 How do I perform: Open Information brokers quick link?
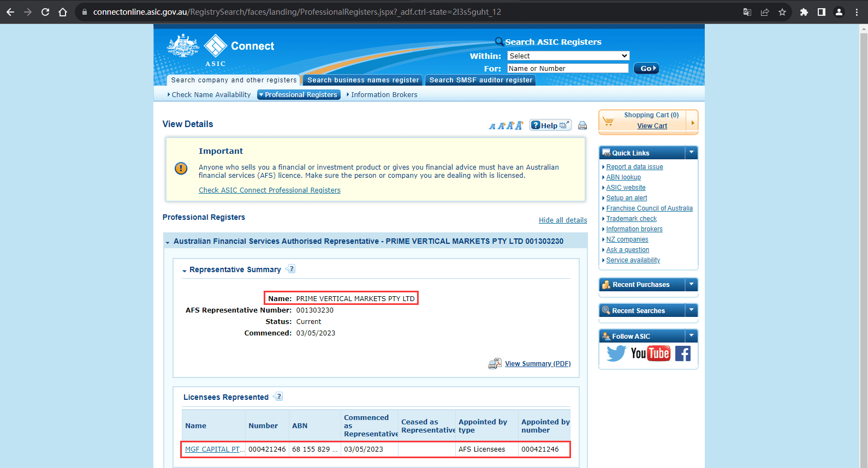pos(634,229)
